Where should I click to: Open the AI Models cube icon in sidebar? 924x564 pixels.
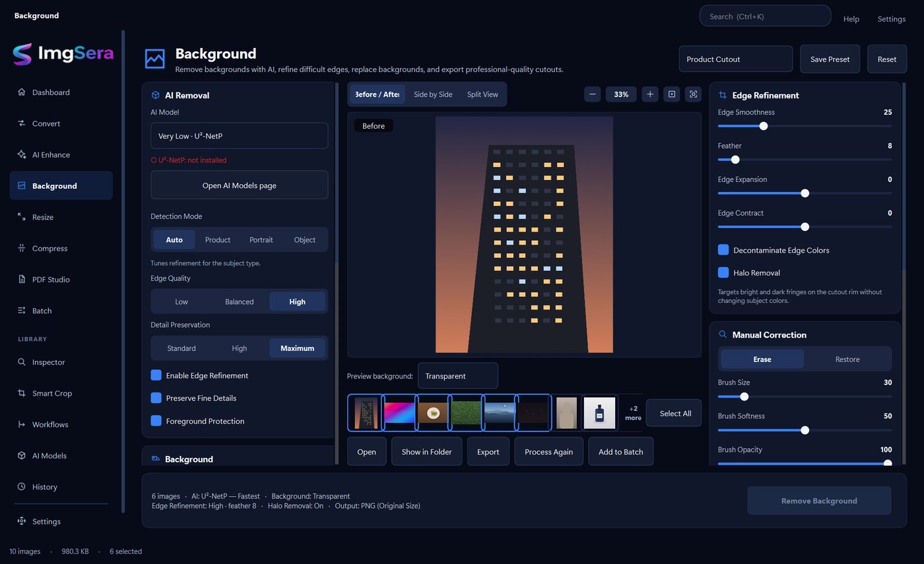pos(22,456)
